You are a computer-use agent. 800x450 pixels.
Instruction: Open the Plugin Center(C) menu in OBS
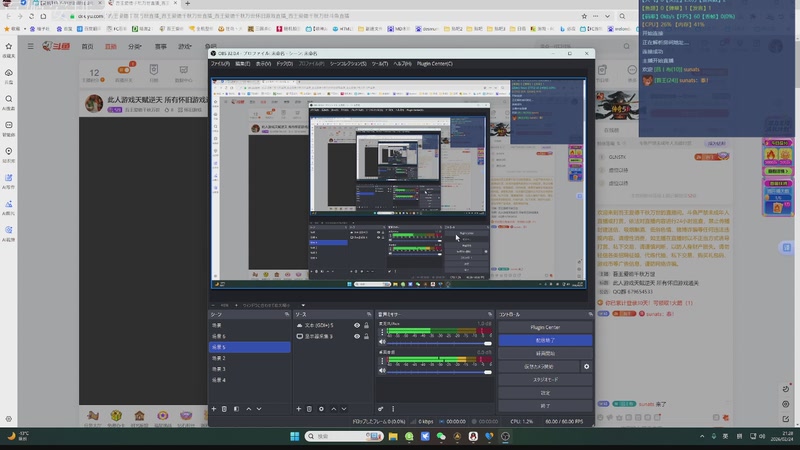(435, 64)
